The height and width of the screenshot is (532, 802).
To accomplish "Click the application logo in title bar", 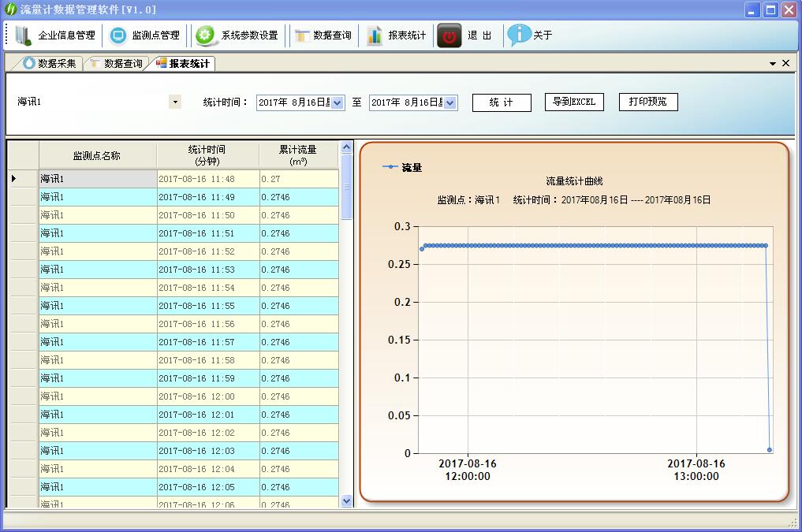I will point(10,9).
